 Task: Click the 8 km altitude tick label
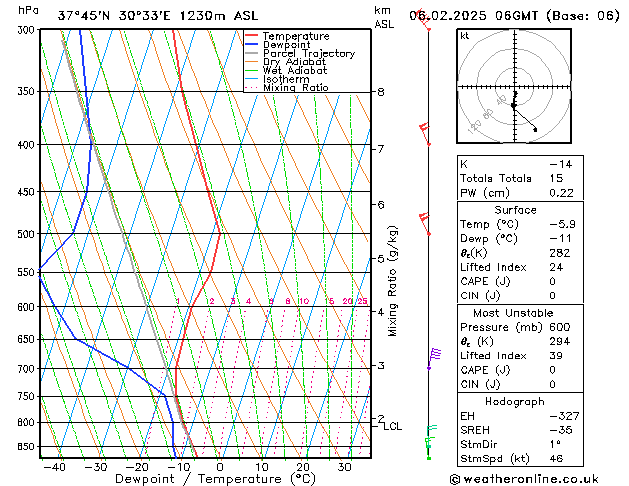tap(381, 92)
